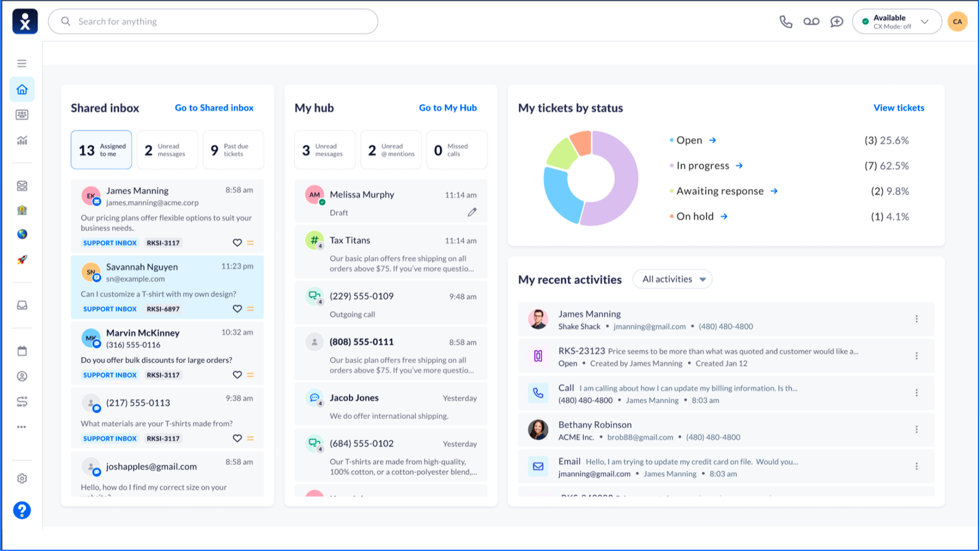The height and width of the screenshot is (551, 980).
Task: Click the Search for anything field
Action: click(213, 21)
